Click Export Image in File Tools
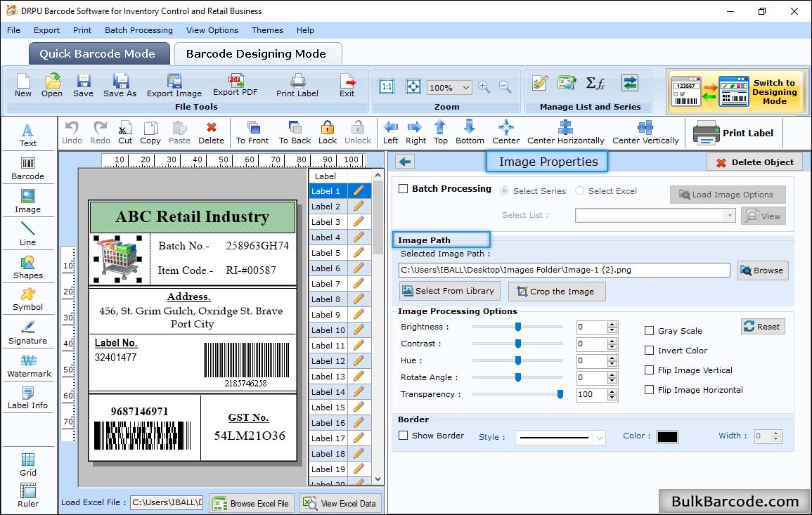Screen dimensions: 812x515 click(x=174, y=86)
